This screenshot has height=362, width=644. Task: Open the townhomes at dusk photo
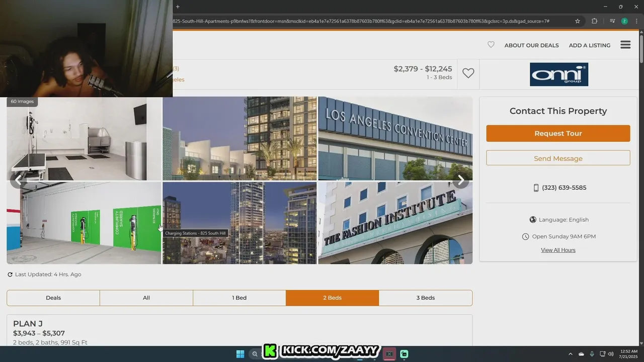click(x=239, y=138)
